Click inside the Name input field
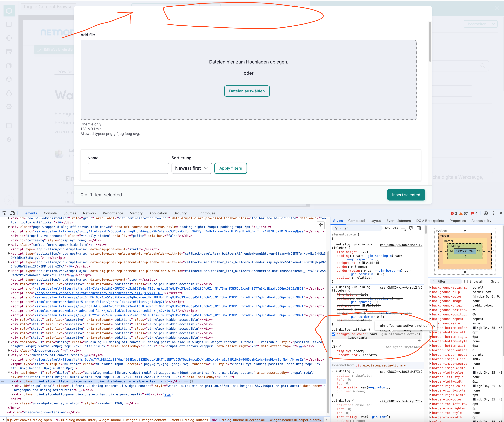504x422 pixels. 128,168
